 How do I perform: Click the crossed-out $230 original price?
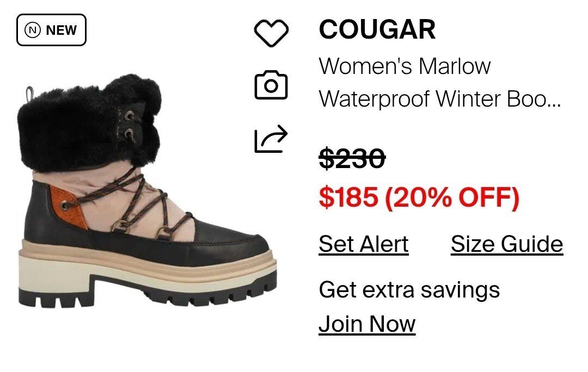click(x=352, y=158)
